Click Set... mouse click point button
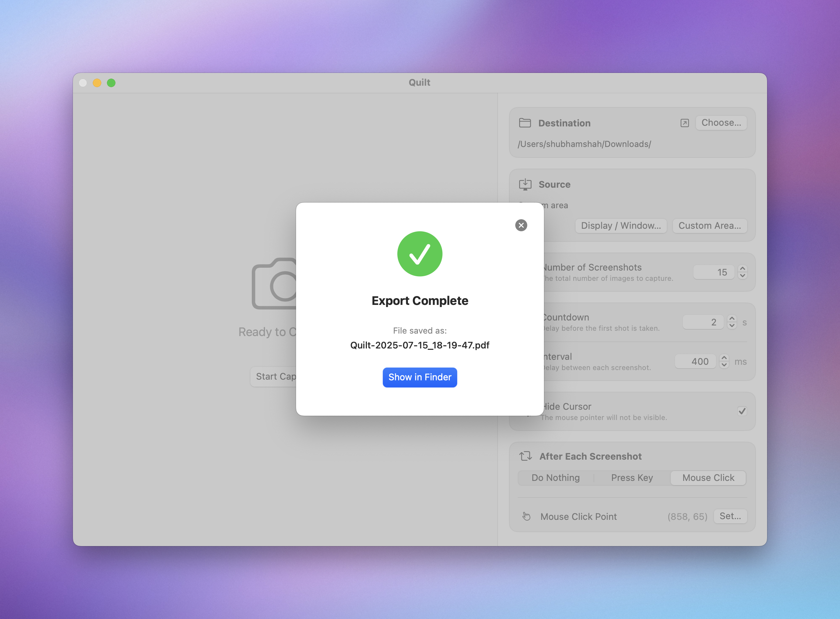 (x=730, y=516)
